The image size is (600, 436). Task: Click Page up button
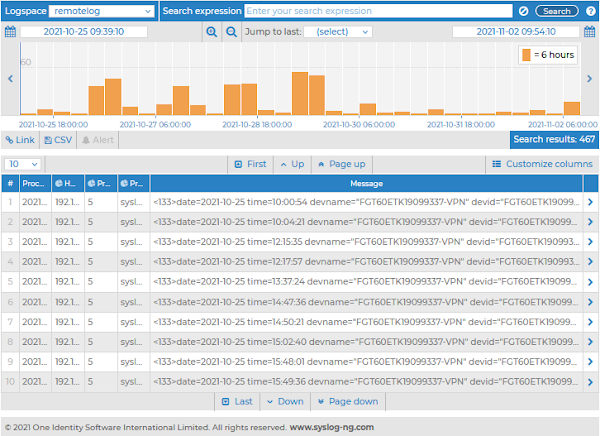(x=342, y=164)
